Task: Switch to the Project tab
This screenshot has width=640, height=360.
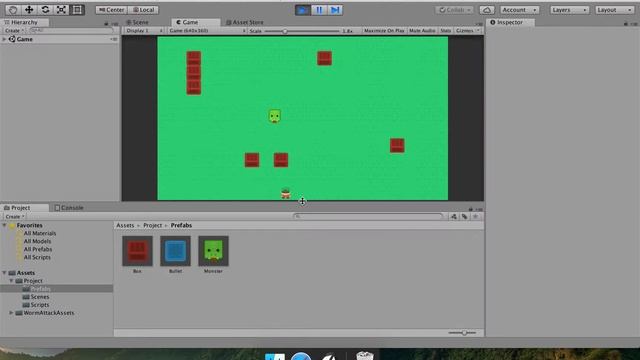Action: coord(17,208)
